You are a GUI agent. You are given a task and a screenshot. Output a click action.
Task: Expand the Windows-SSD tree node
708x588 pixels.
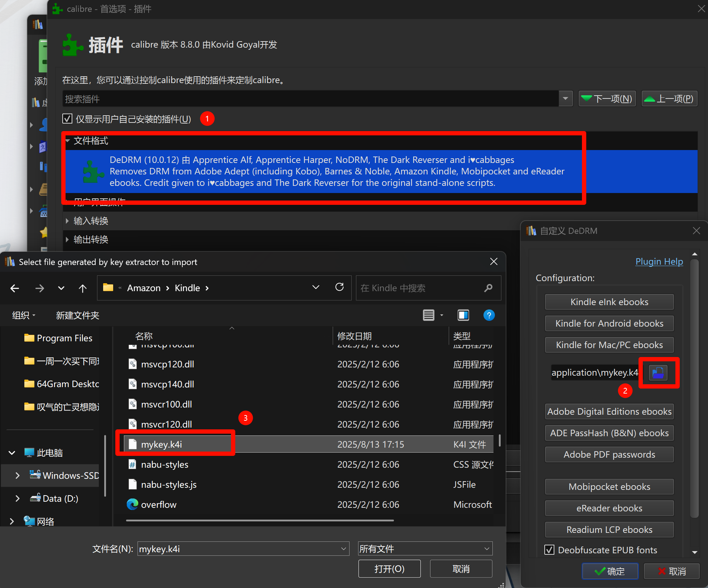coord(17,476)
